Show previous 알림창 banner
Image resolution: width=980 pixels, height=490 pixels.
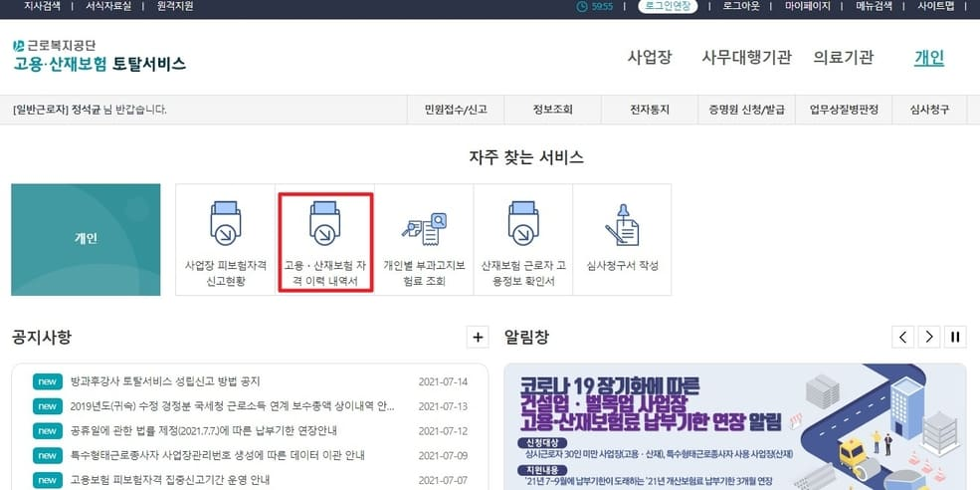click(902, 338)
